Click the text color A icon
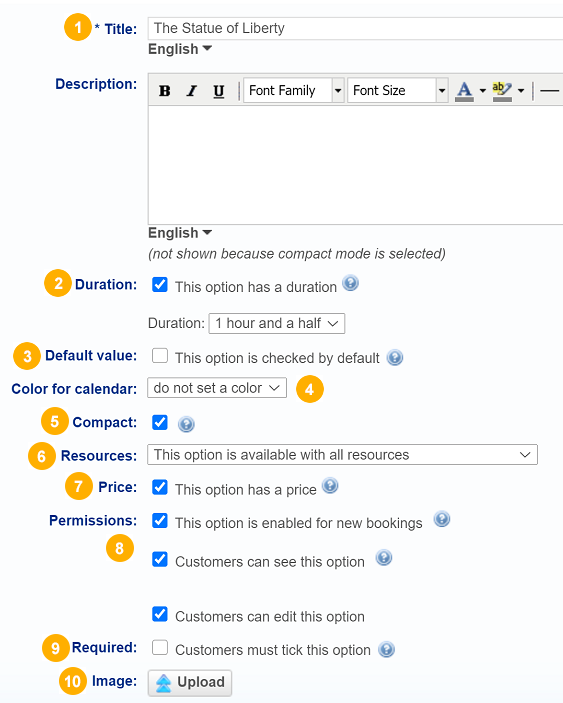This screenshot has height=703, width=563. coord(464,91)
